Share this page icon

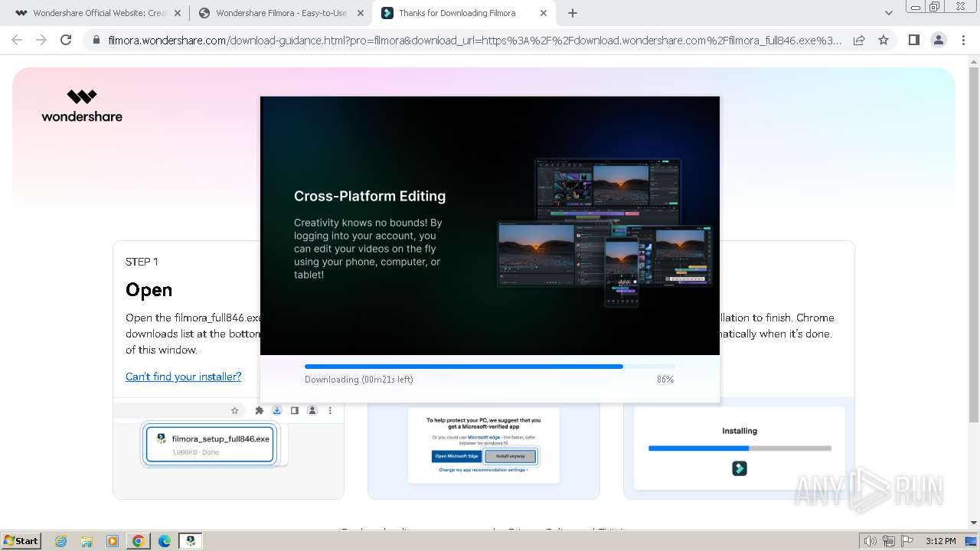[859, 40]
